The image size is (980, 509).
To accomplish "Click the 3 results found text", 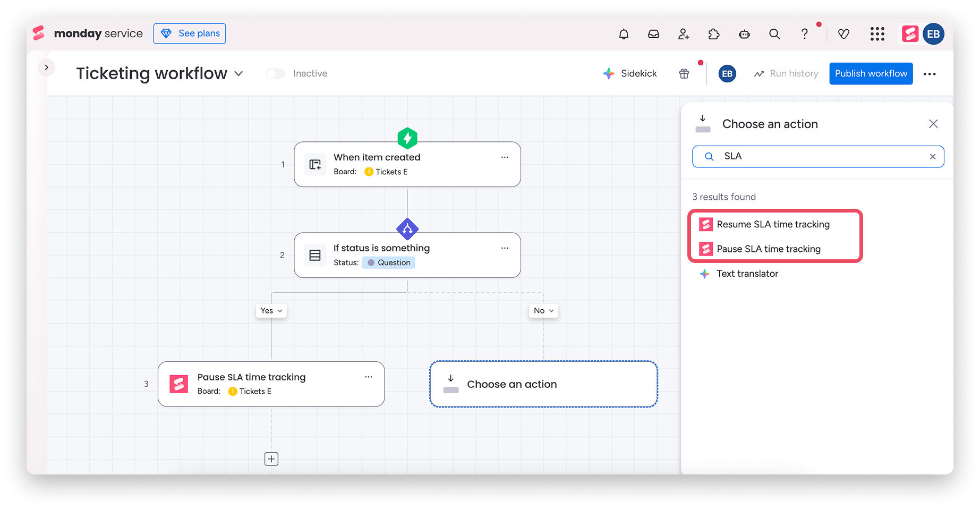I will tap(724, 197).
